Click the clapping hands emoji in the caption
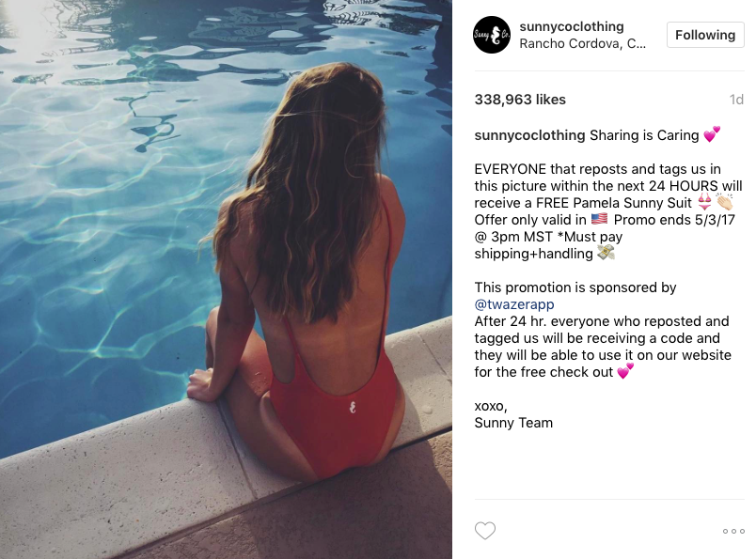The image size is (756, 559). click(724, 202)
